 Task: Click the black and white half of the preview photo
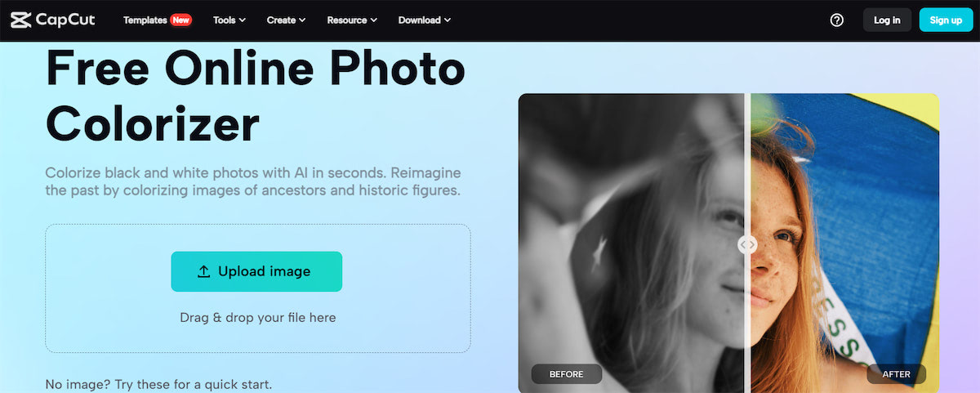(x=631, y=243)
